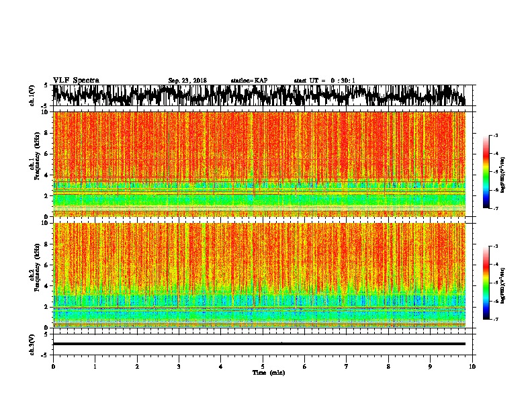Click the flat ch.3 voltage trace

259,344
